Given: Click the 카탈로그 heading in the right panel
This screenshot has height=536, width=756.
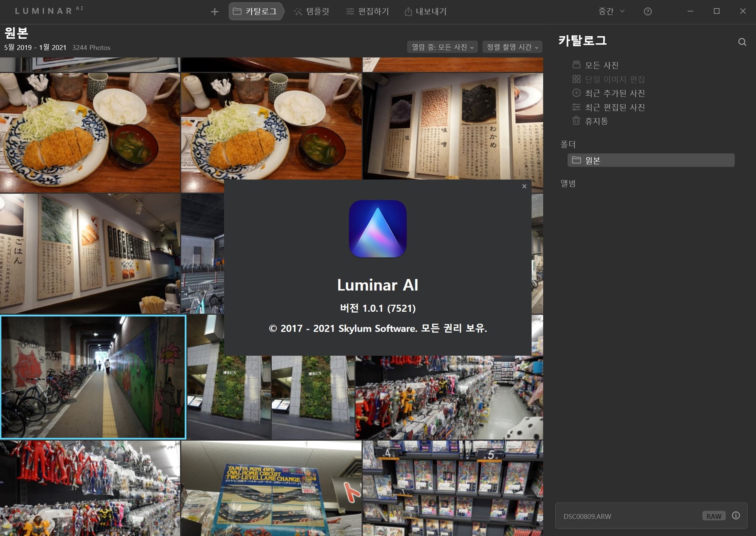Looking at the screenshot, I should tap(582, 41).
